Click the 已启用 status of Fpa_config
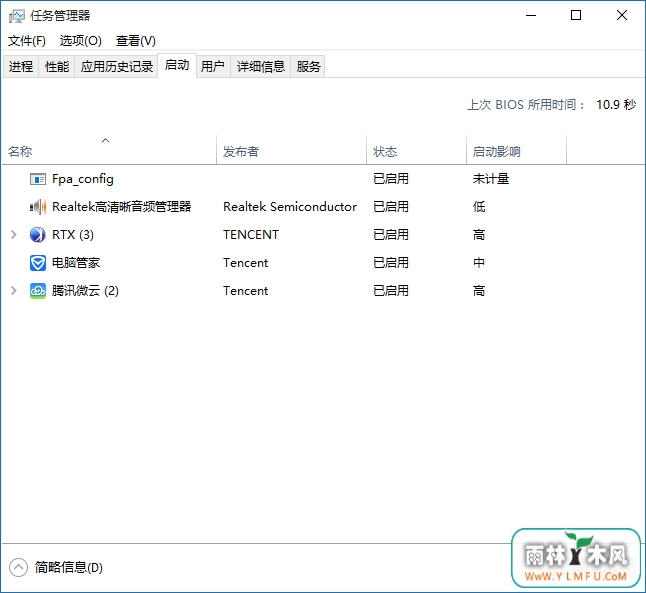 [391, 179]
